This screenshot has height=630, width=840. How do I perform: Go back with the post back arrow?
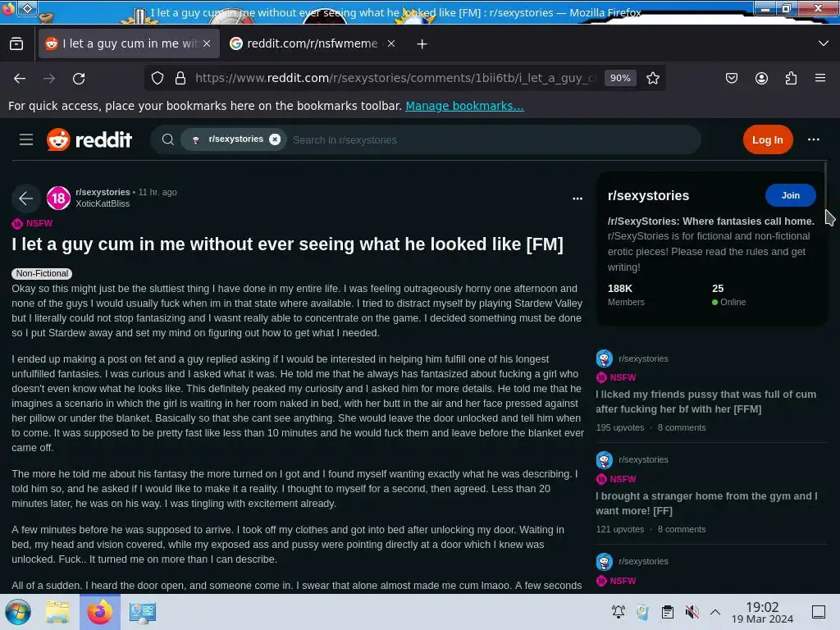[25, 199]
